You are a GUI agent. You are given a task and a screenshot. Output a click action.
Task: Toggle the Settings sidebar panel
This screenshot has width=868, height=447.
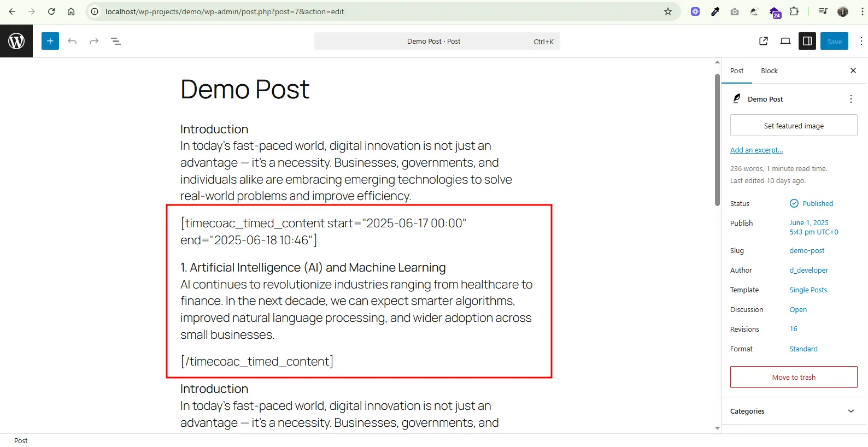pyautogui.click(x=807, y=41)
